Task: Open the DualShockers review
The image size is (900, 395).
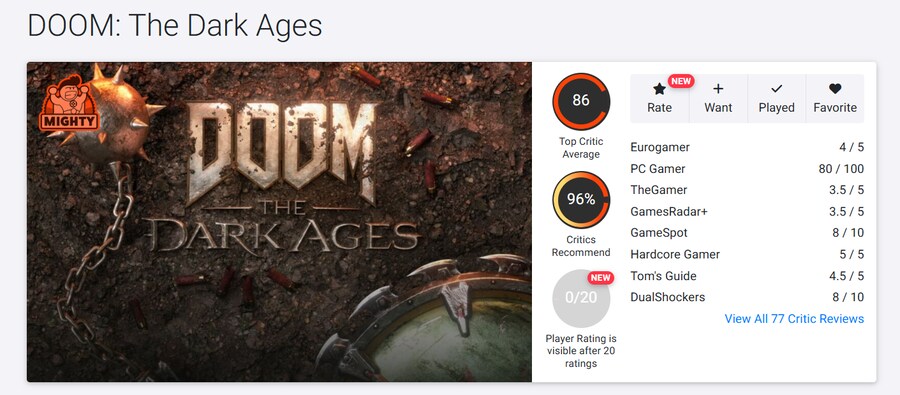Action: tap(747, 297)
